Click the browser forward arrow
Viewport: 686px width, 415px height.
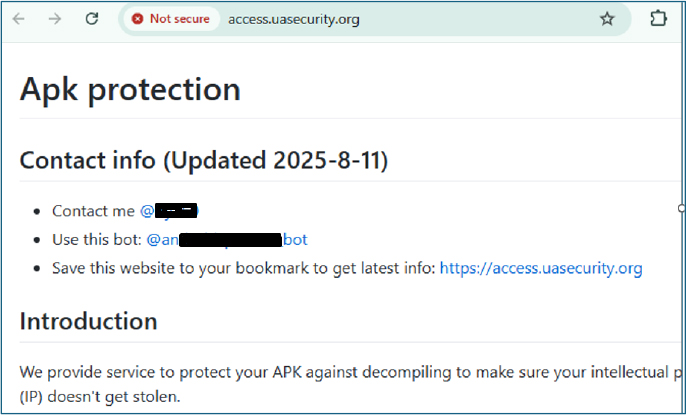(54, 19)
